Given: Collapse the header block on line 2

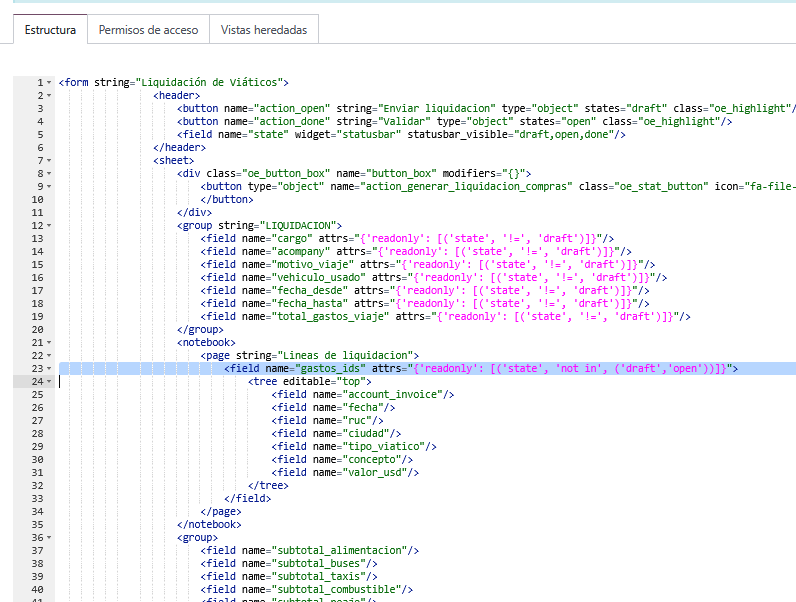Looking at the screenshot, I should pos(50,95).
